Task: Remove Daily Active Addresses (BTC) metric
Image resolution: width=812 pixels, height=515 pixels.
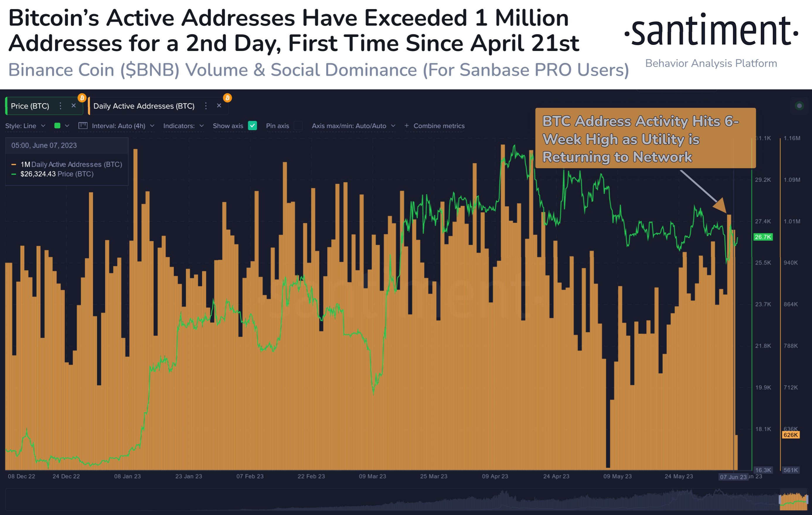Action: [x=219, y=106]
